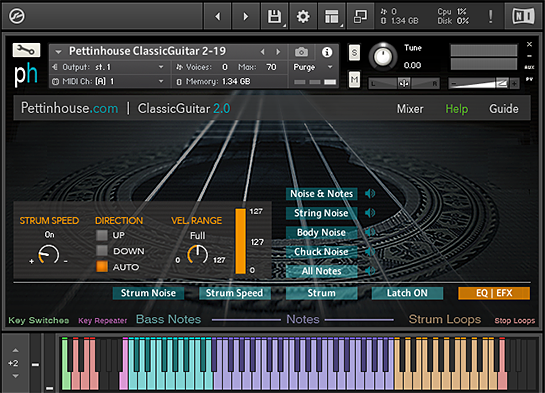The height and width of the screenshot is (393, 545).
Task: Adjust the Tune knob
Action: pyautogui.click(x=383, y=56)
